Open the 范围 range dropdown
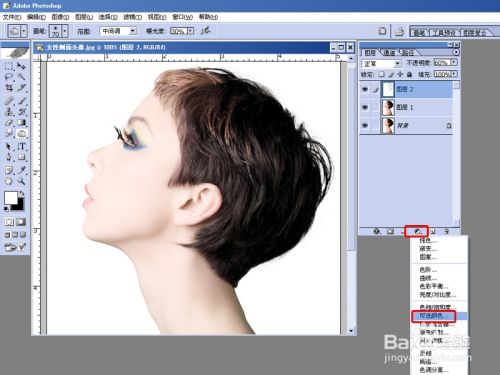Viewport: 500px width, 375px height. tap(133, 31)
